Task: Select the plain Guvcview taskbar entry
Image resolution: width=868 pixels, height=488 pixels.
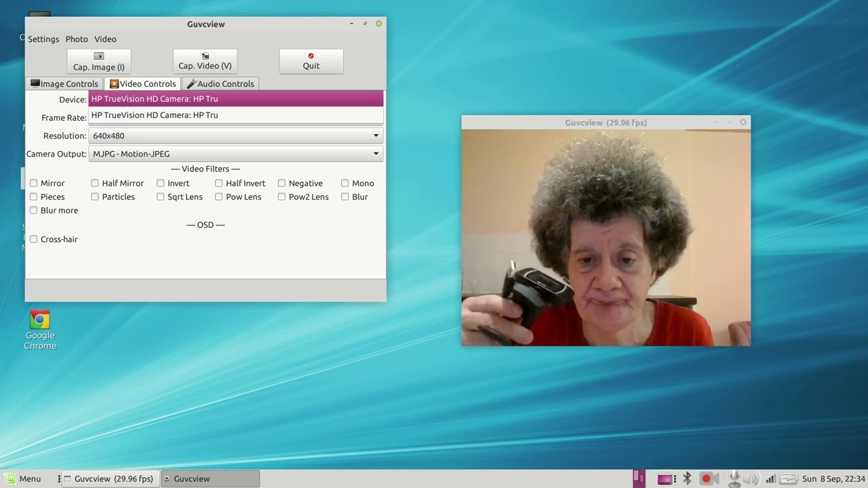Action: coord(210,479)
